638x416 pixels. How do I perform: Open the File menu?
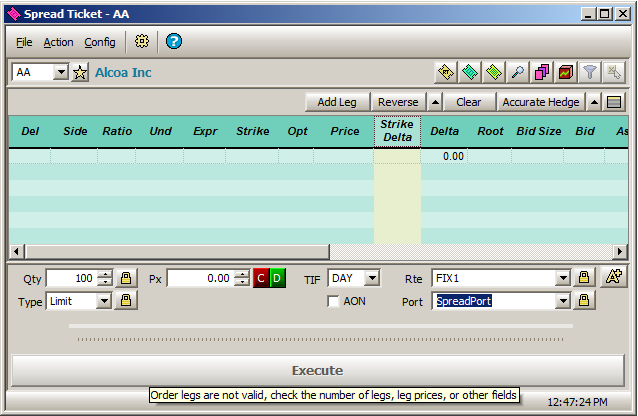(24, 42)
